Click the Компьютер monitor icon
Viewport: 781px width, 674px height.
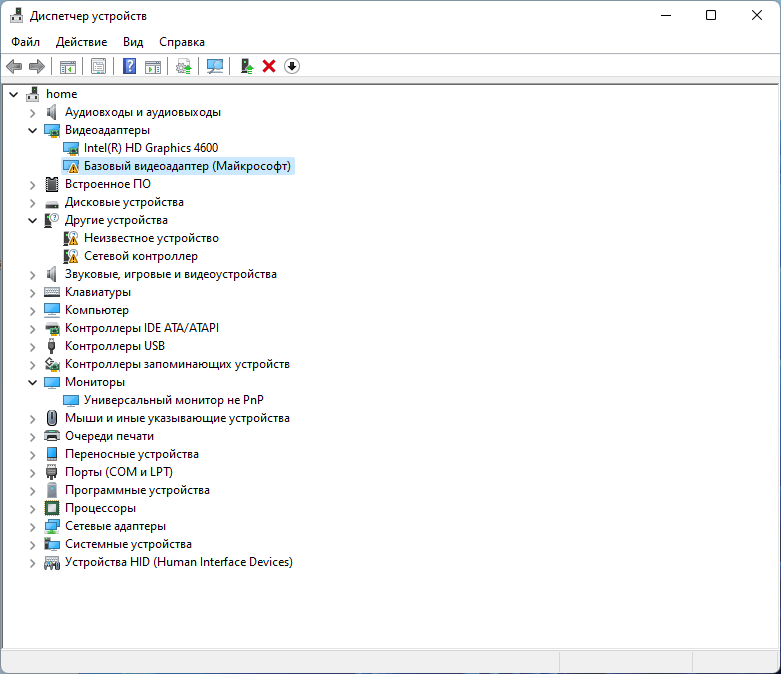click(x=52, y=310)
